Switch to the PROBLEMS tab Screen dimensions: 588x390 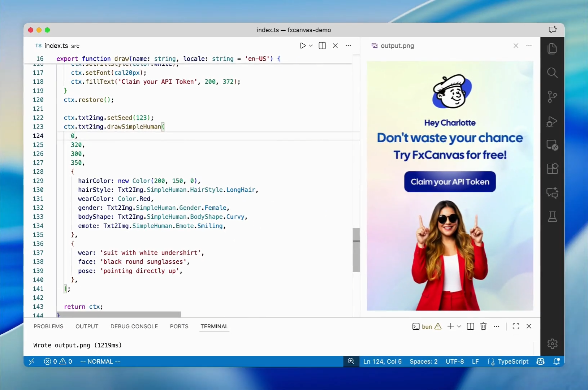tap(48, 326)
